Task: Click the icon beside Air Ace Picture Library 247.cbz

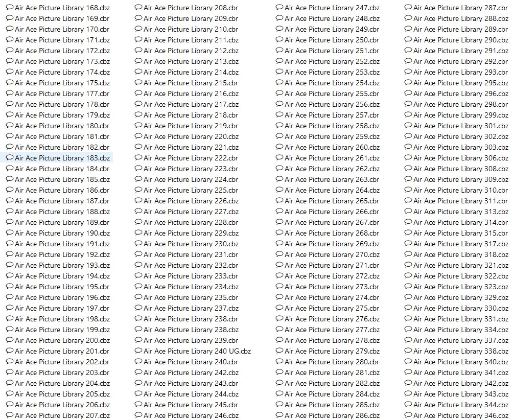Action: coord(279,8)
